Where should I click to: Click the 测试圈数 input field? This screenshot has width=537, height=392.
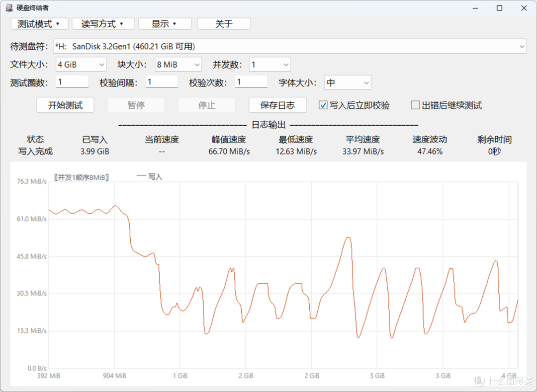pos(72,82)
